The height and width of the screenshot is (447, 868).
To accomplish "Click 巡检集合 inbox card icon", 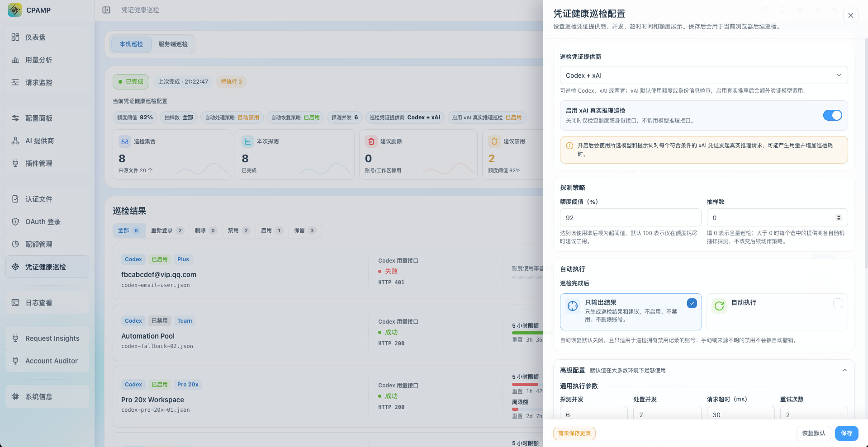I will (x=124, y=141).
